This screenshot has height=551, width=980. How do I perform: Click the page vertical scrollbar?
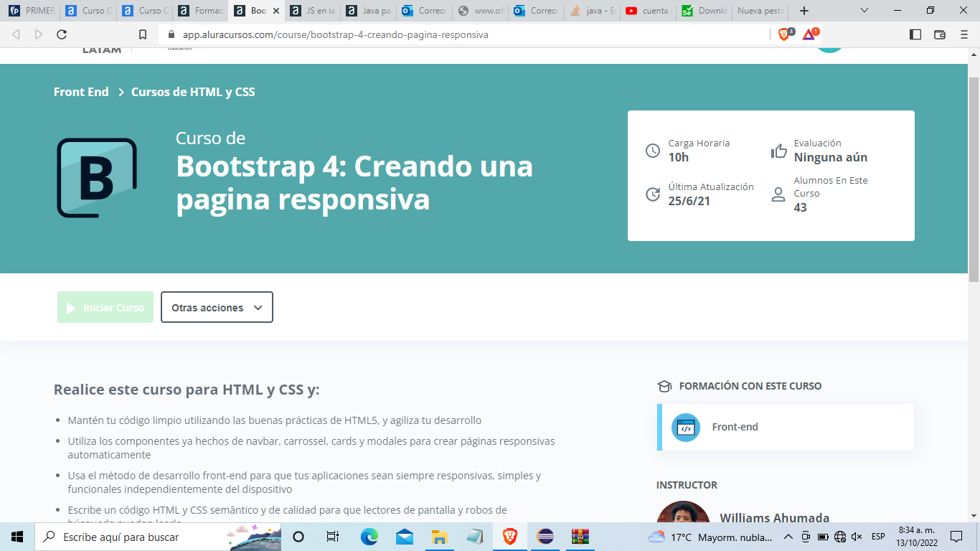(x=974, y=179)
